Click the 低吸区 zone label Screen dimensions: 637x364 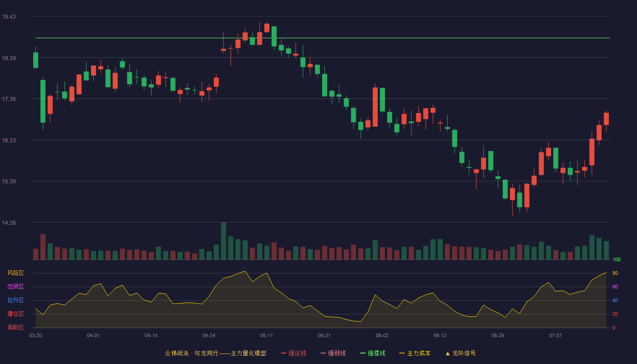coord(15,327)
